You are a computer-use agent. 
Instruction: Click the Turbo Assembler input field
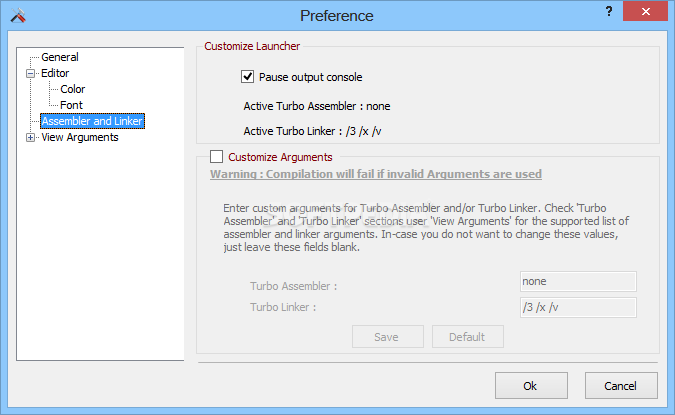point(578,282)
